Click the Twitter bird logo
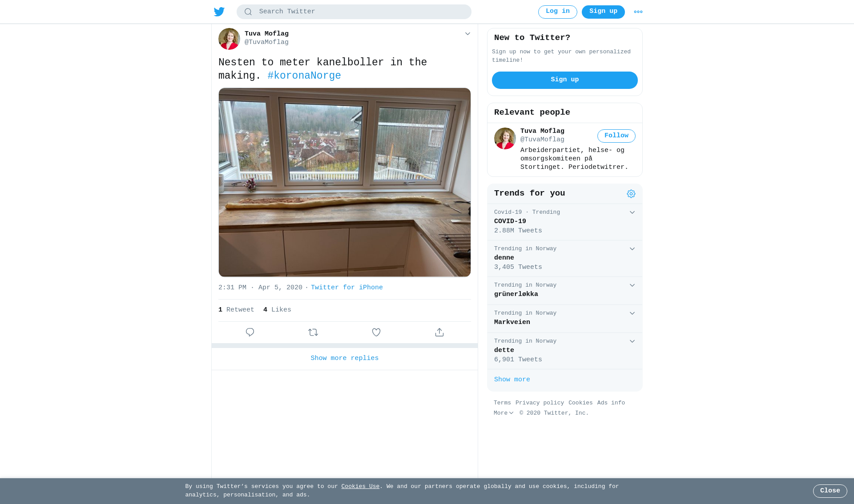854x504 pixels. pos(219,12)
